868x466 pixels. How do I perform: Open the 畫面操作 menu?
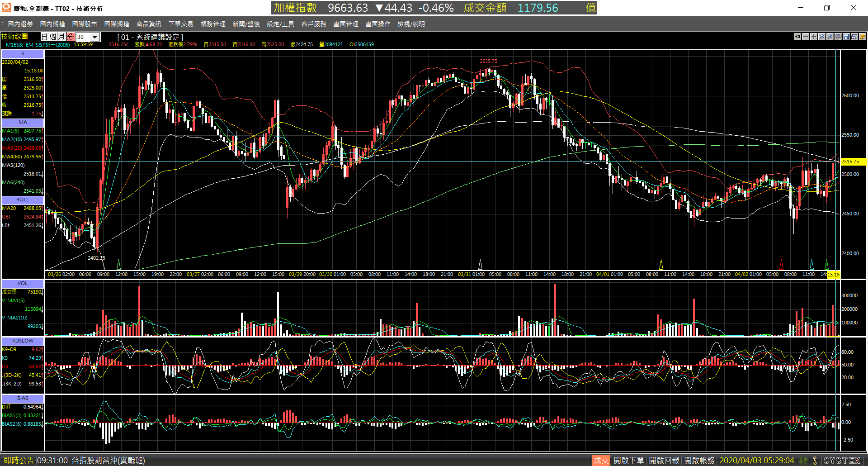click(378, 24)
